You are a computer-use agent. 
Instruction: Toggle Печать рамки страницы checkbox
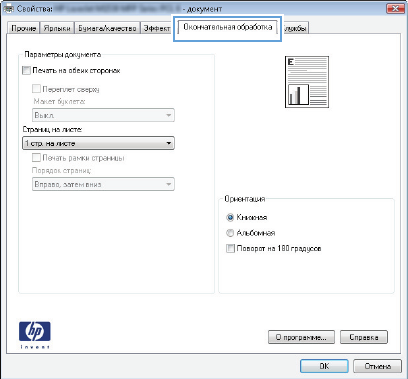click(36, 157)
